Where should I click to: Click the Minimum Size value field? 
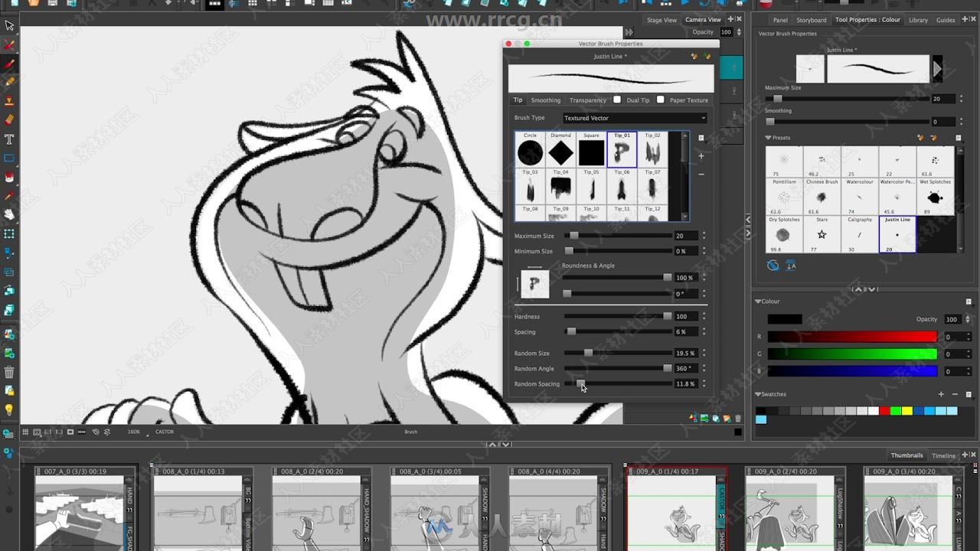tap(686, 251)
